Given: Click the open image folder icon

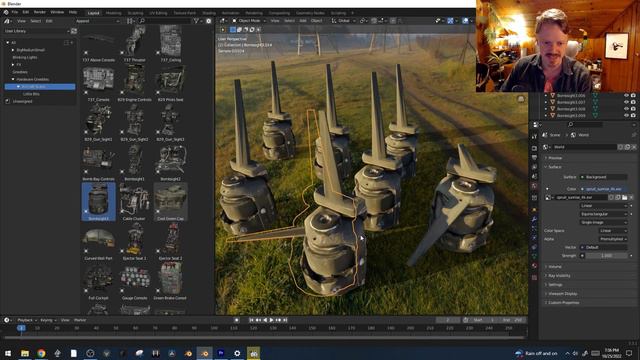Looking at the screenshot, I should pyautogui.click(x=624, y=198).
